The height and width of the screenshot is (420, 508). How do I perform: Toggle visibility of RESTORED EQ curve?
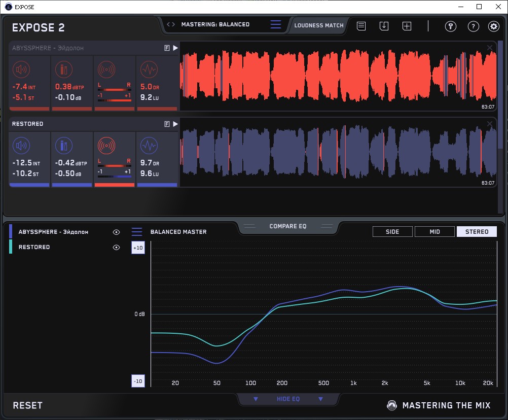pyautogui.click(x=116, y=247)
